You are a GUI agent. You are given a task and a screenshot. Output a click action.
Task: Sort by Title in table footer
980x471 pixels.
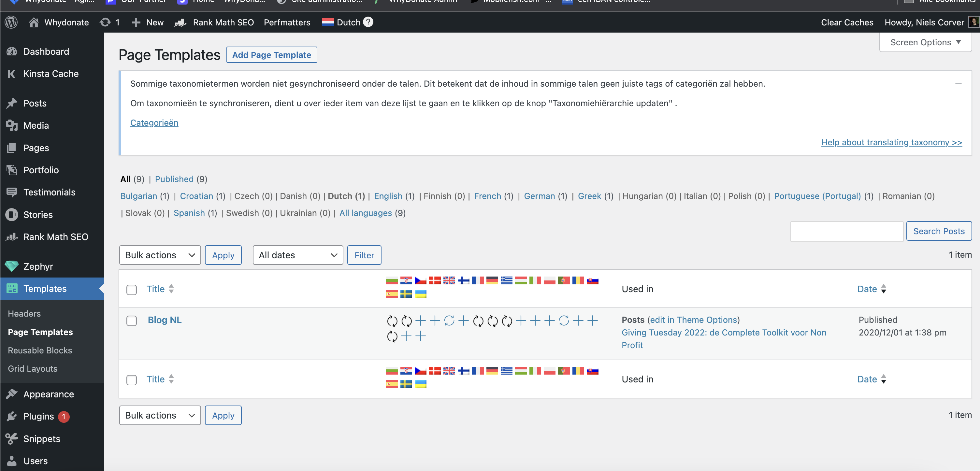click(160, 379)
